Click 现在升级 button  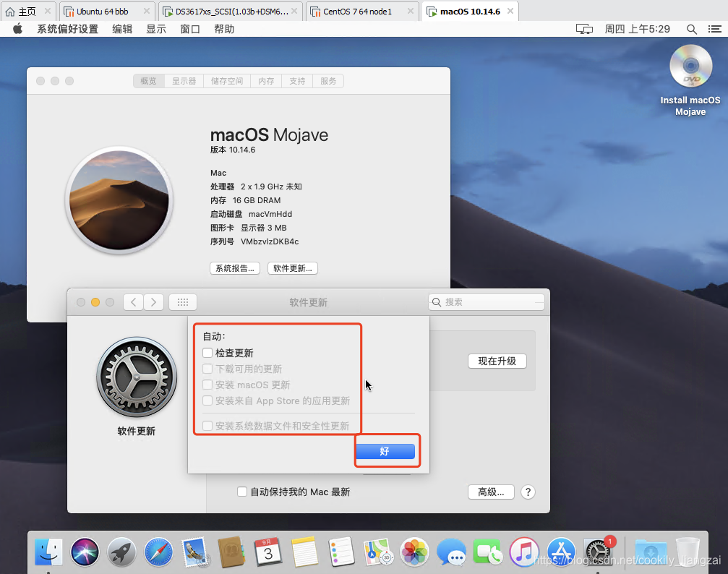coord(497,361)
